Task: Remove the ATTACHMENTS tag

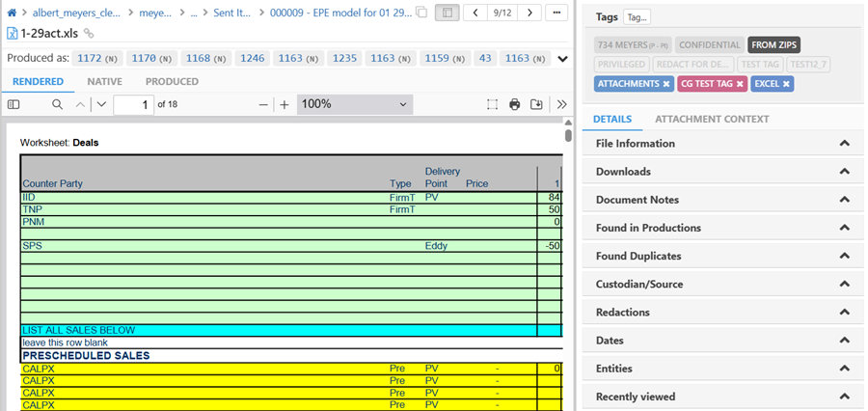Action: [x=665, y=84]
